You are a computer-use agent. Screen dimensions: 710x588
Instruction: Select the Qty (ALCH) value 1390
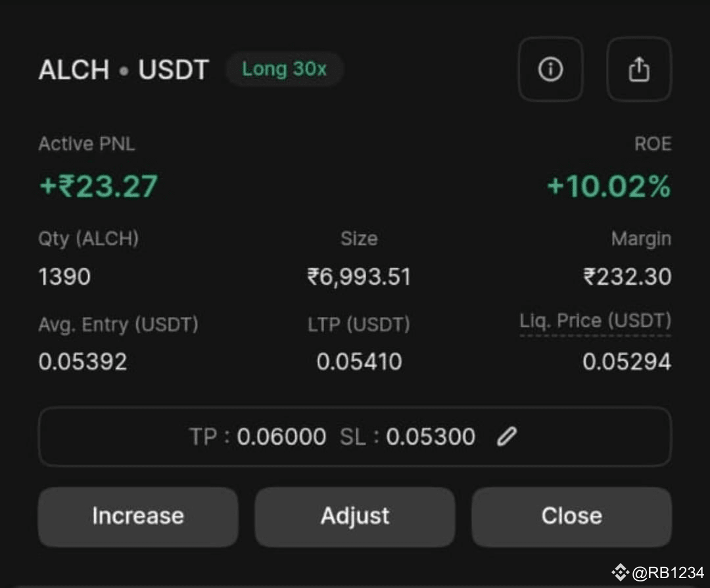click(64, 276)
